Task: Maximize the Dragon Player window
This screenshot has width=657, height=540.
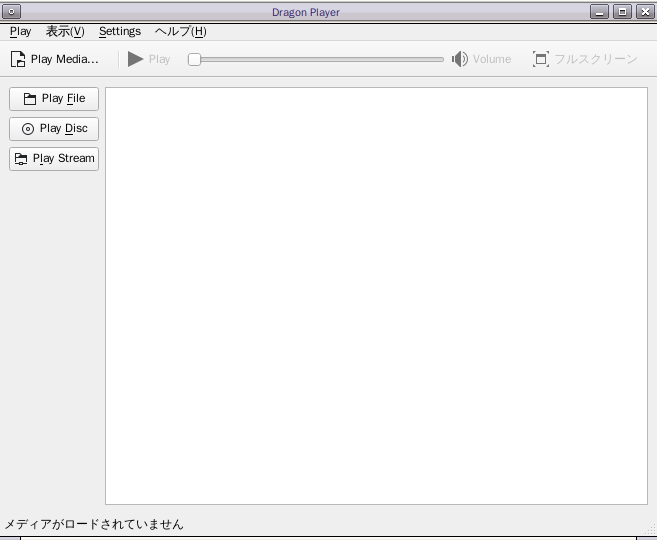Action: tap(623, 12)
